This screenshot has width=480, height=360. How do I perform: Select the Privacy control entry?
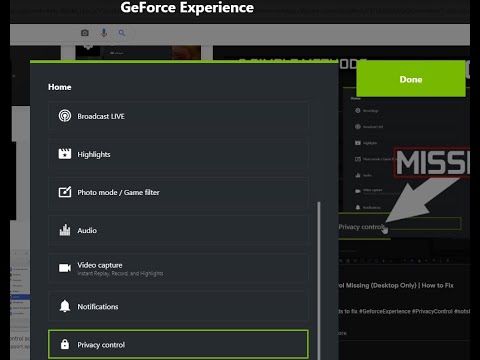pyautogui.click(x=178, y=344)
